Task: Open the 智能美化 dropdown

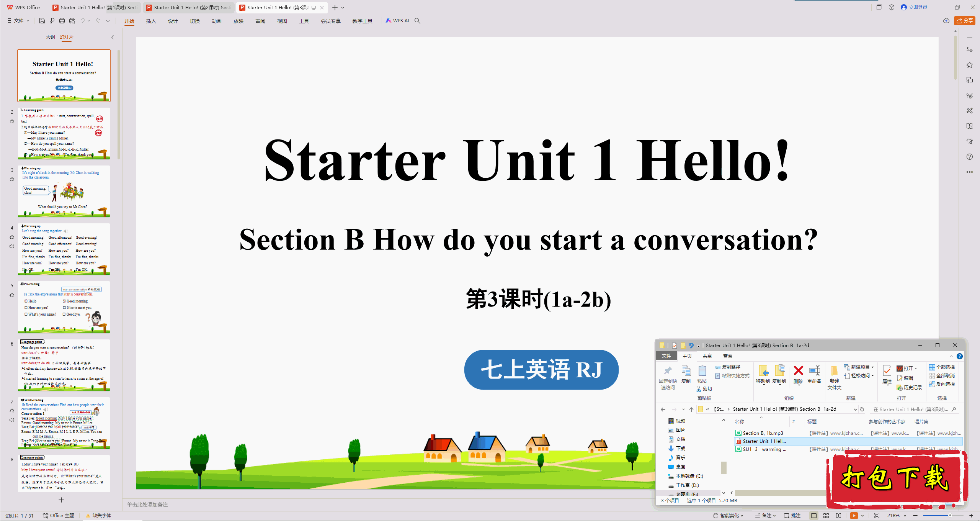Action: click(728, 516)
